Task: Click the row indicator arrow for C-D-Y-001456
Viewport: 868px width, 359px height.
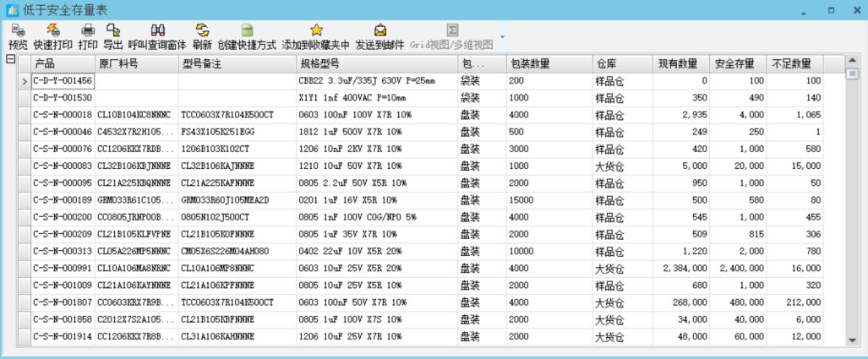Action: pyautogui.click(x=25, y=81)
